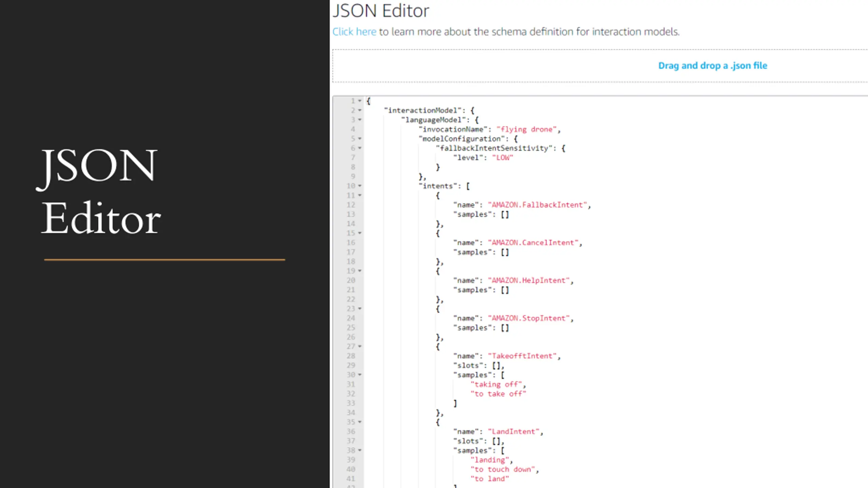Image resolution: width=868 pixels, height=488 pixels.
Task: Click the "invocationName" key on line 4
Action: pos(453,129)
